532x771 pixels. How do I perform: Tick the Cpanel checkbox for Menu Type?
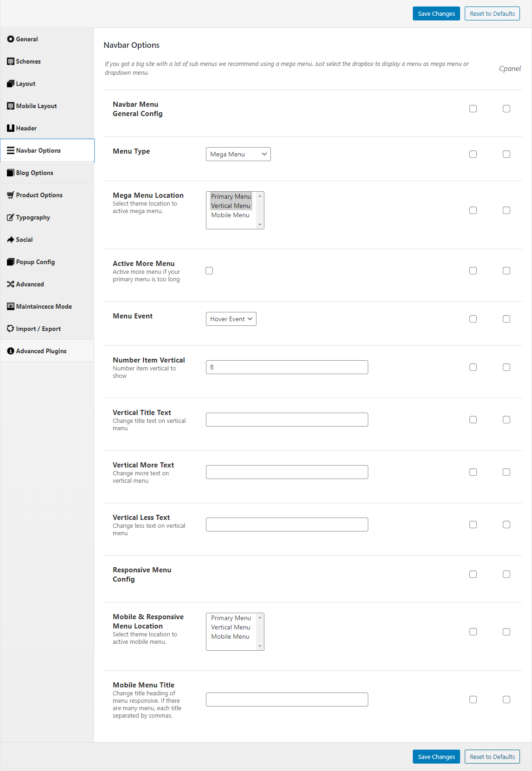point(506,154)
